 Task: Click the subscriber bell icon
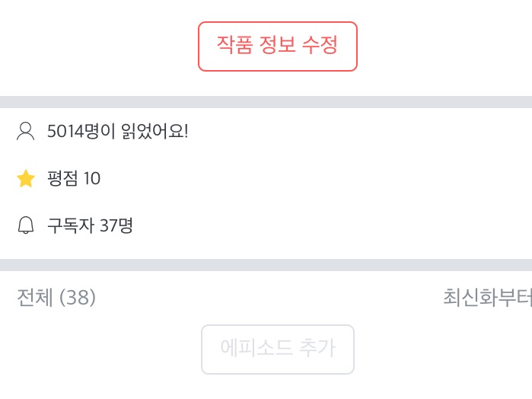point(26,225)
